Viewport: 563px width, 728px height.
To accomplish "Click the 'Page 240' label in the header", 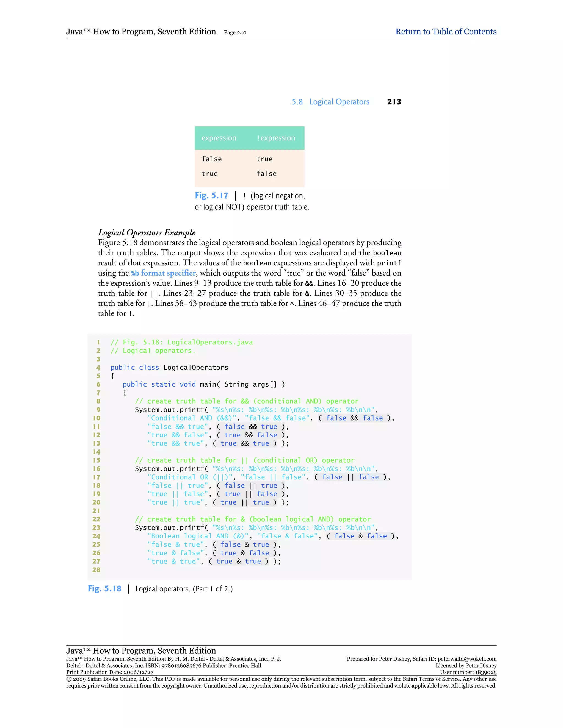I will coord(235,33).
